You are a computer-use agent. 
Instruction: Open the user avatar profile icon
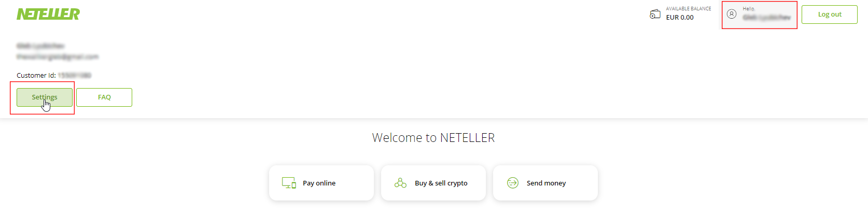(x=732, y=14)
